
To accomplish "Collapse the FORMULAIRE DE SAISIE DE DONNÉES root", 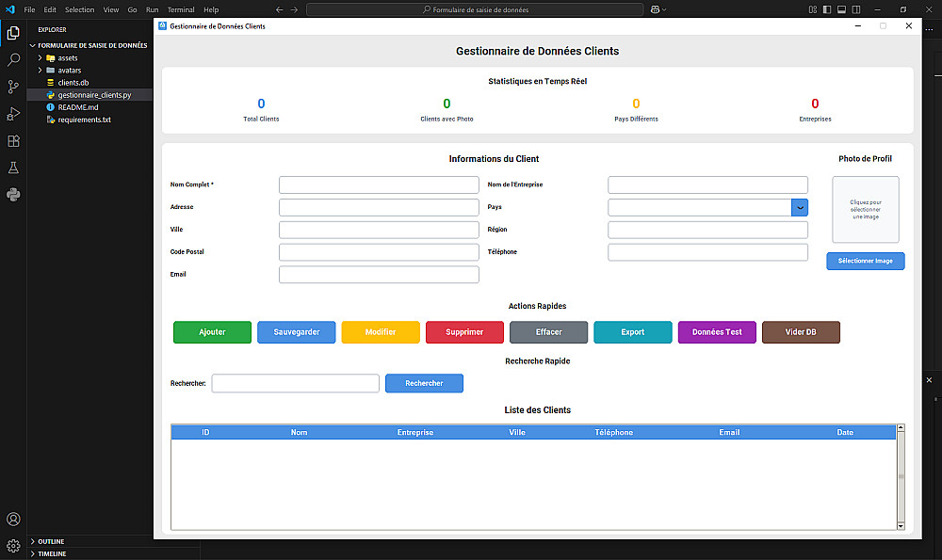I will pos(32,45).
